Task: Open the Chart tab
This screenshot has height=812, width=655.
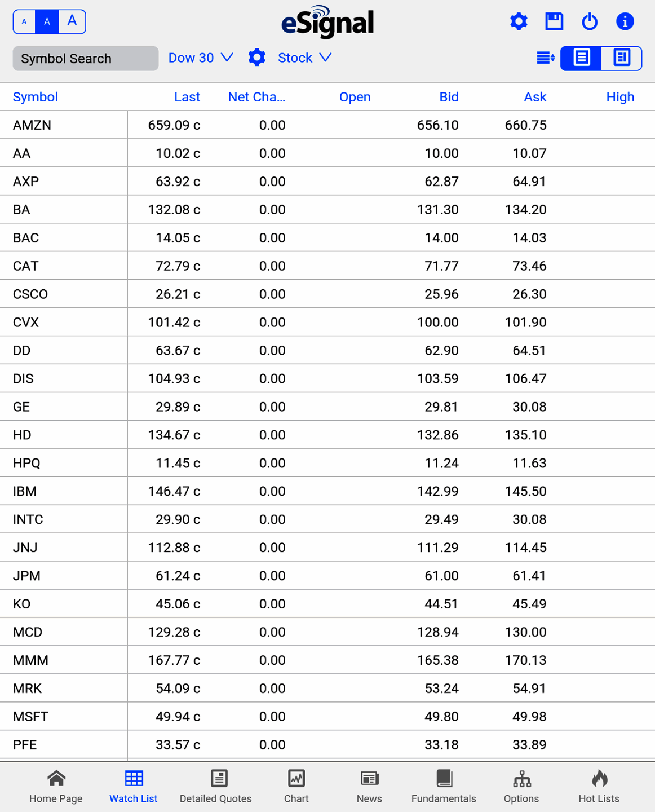Action: tap(296, 786)
